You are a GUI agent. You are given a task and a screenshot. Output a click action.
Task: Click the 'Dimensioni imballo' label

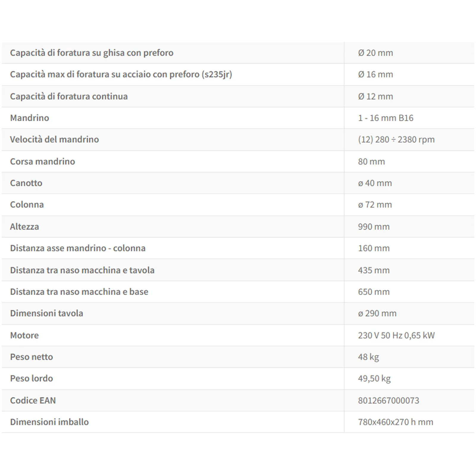[49, 422]
